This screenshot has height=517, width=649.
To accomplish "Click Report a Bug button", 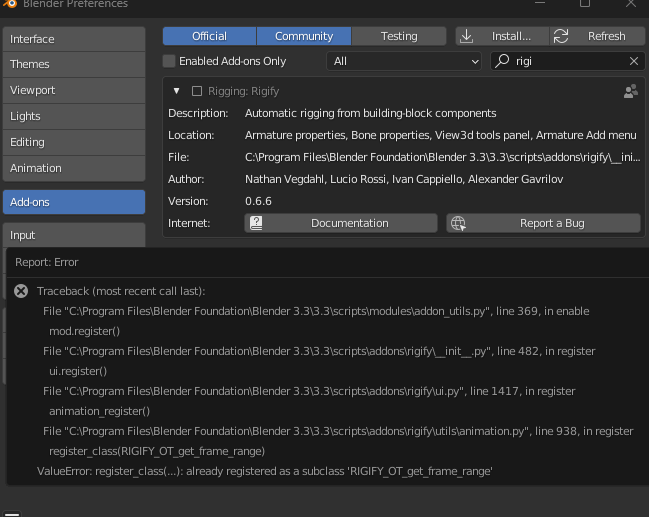I will click(x=543, y=223).
